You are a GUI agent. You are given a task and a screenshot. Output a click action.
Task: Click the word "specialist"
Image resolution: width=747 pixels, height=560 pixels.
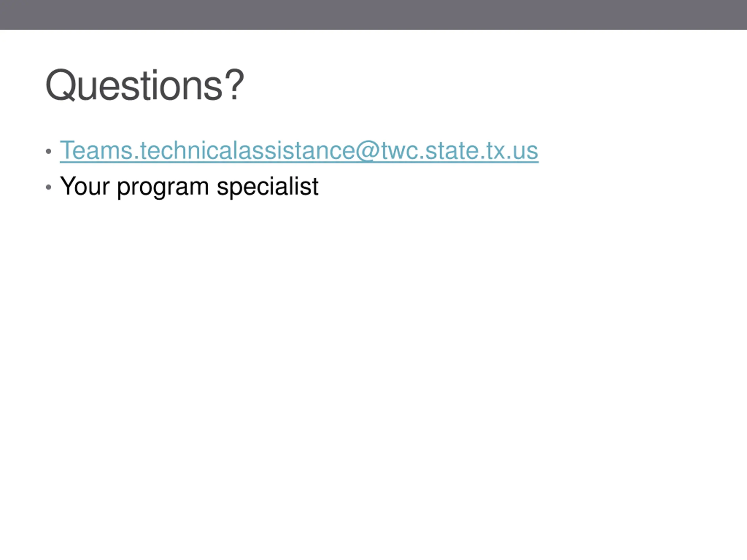click(x=268, y=186)
